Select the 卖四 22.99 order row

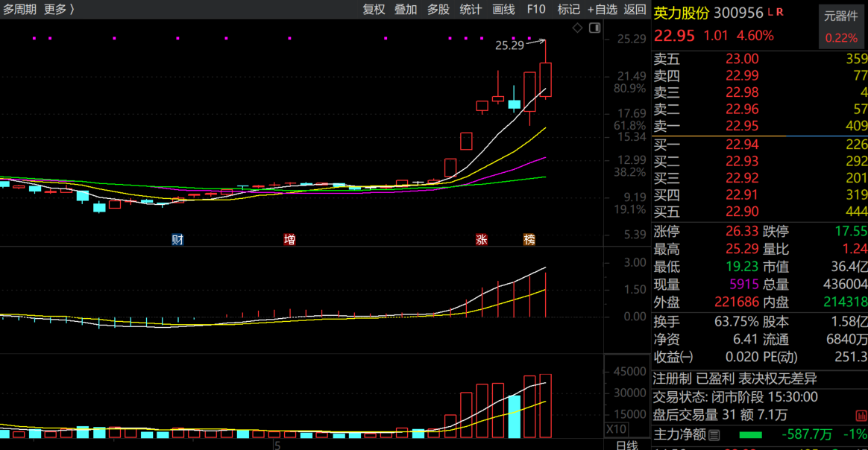click(x=760, y=76)
